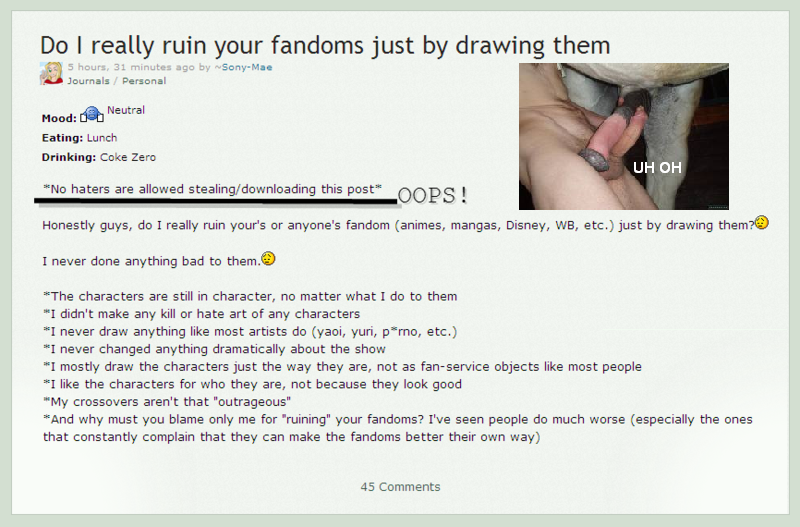Viewport: 800px width, 527px height.
Task: Click the journal title heading
Action: point(325,45)
